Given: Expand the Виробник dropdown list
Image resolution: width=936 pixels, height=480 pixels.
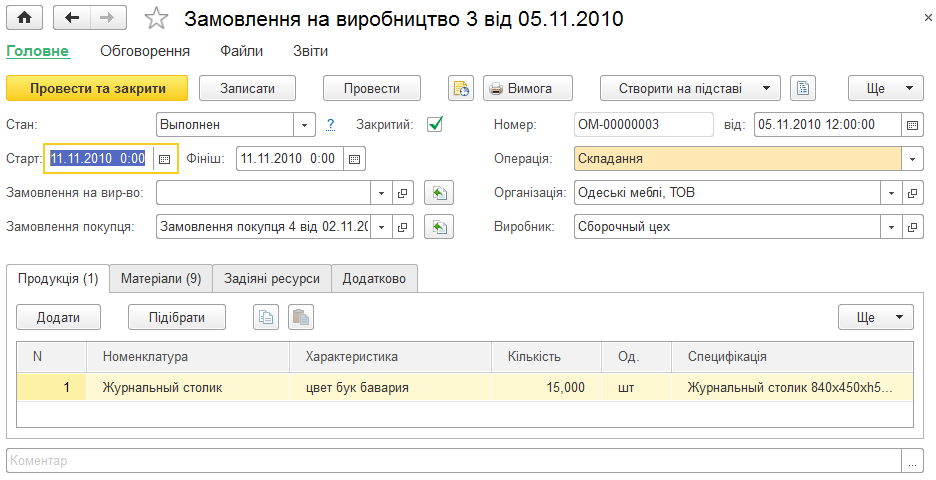Looking at the screenshot, I should coord(891,227).
